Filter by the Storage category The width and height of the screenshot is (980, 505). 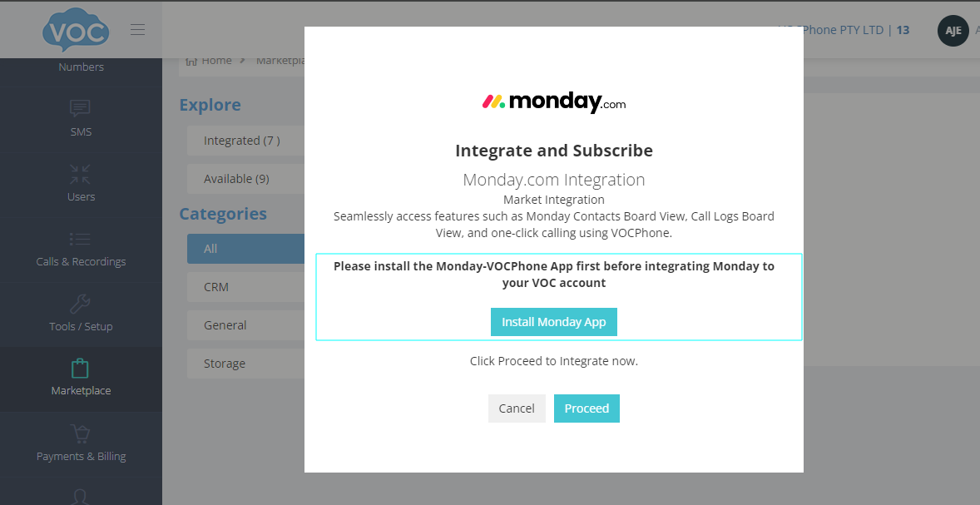225,364
